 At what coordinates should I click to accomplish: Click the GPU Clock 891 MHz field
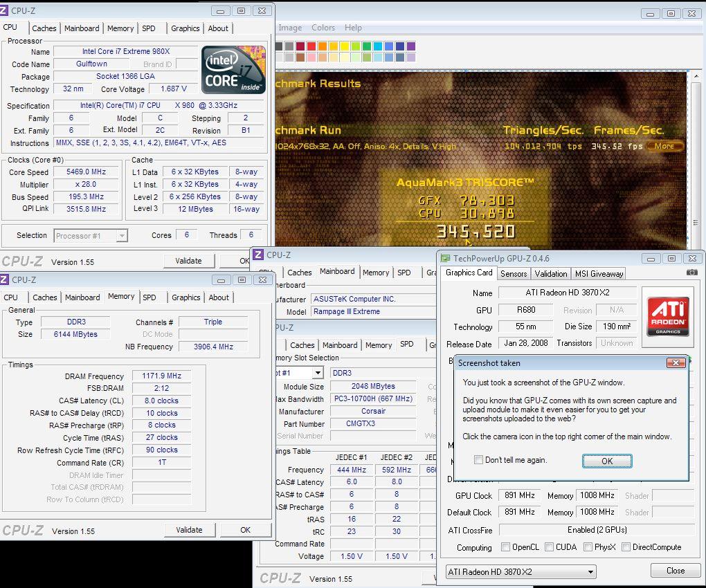coord(520,495)
